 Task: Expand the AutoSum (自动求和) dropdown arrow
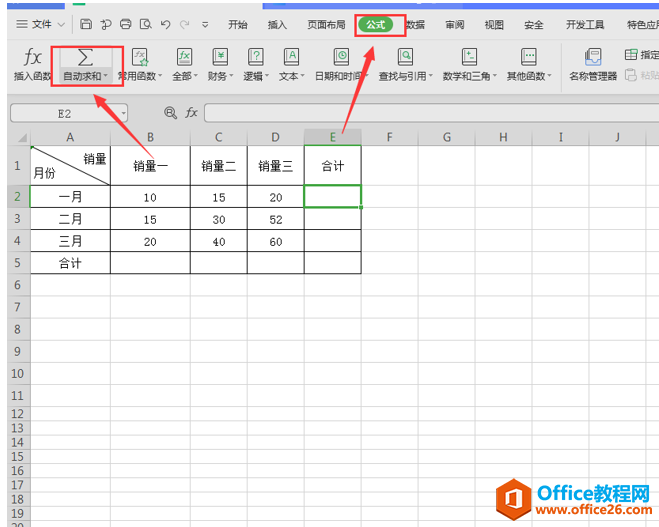click(x=105, y=76)
